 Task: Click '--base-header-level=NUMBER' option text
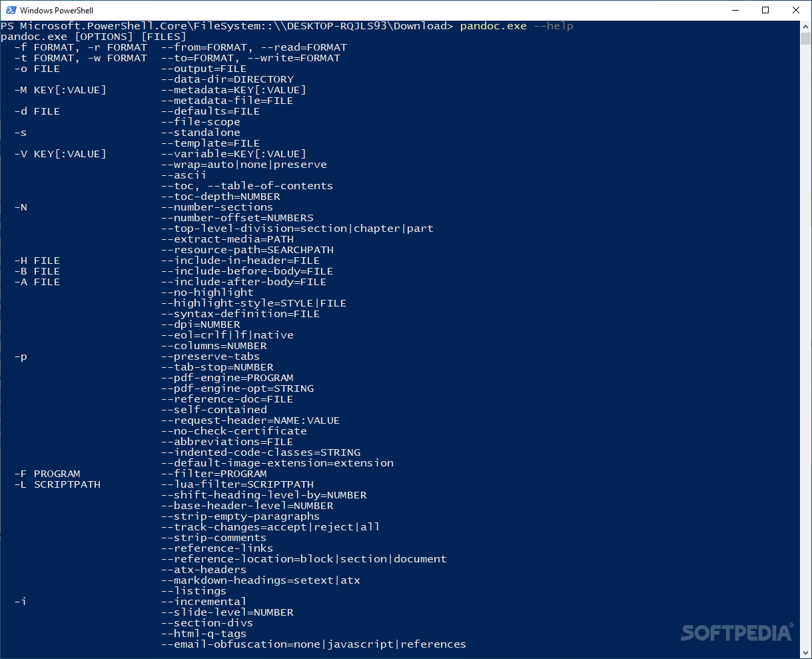(x=247, y=506)
